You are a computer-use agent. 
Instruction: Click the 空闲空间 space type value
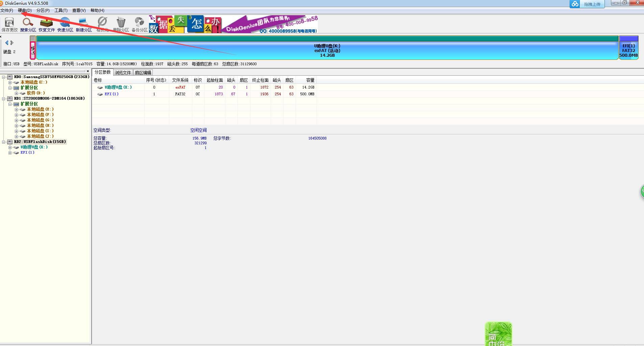point(198,130)
